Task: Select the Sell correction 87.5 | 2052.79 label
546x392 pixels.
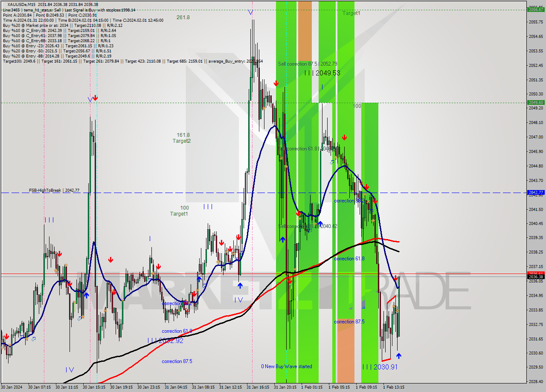Action: (308, 64)
